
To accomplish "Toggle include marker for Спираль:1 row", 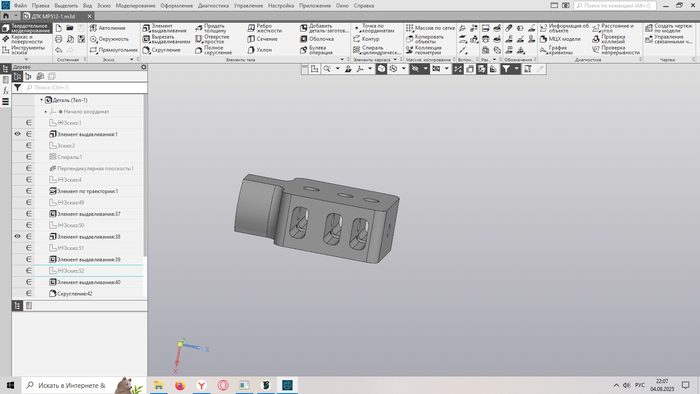I will tap(29, 157).
